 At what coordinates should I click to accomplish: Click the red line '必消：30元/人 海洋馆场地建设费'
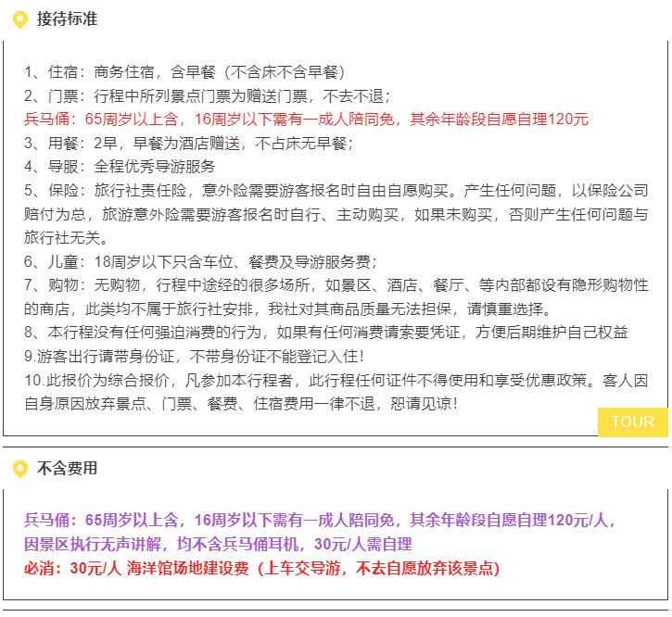click(262, 569)
